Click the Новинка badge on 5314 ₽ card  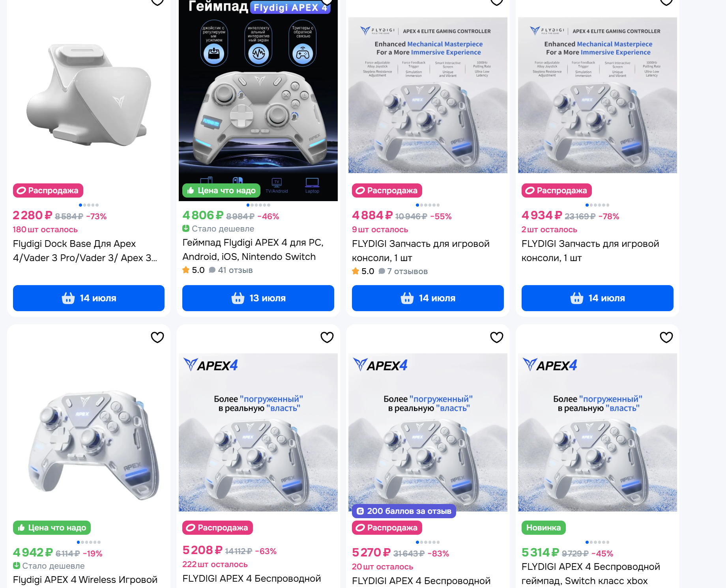tap(544, 528)
